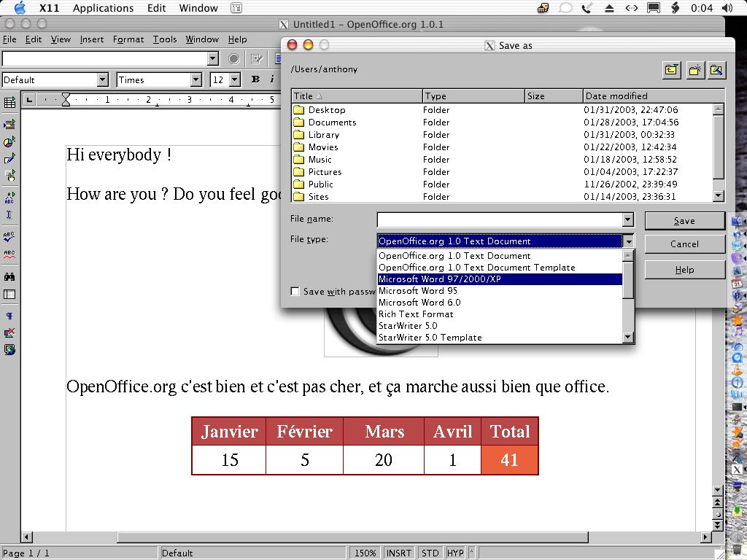747x560 pixels.
Task: Toggle HYP hyperlink mode in status bar
Action: click(x=455, y=553)
